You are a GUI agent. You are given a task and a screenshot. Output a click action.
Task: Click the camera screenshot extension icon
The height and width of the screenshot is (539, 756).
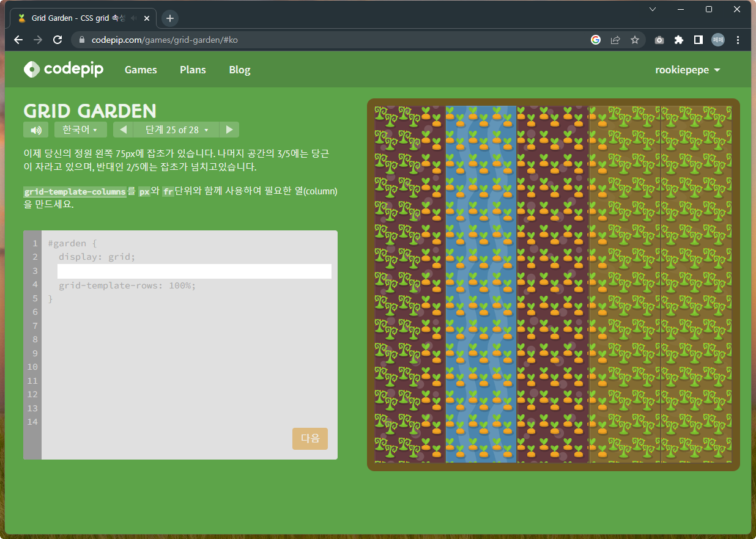659,40
